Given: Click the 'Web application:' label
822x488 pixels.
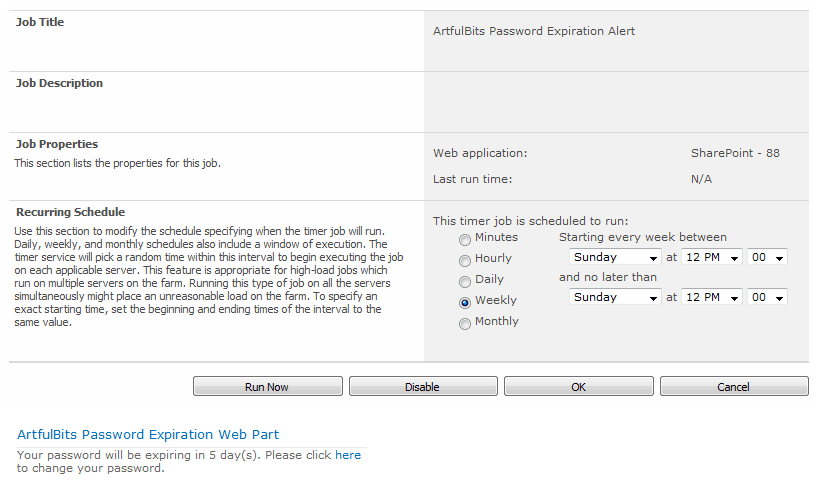Looking at the screenshot, I should tap(480, 153).
